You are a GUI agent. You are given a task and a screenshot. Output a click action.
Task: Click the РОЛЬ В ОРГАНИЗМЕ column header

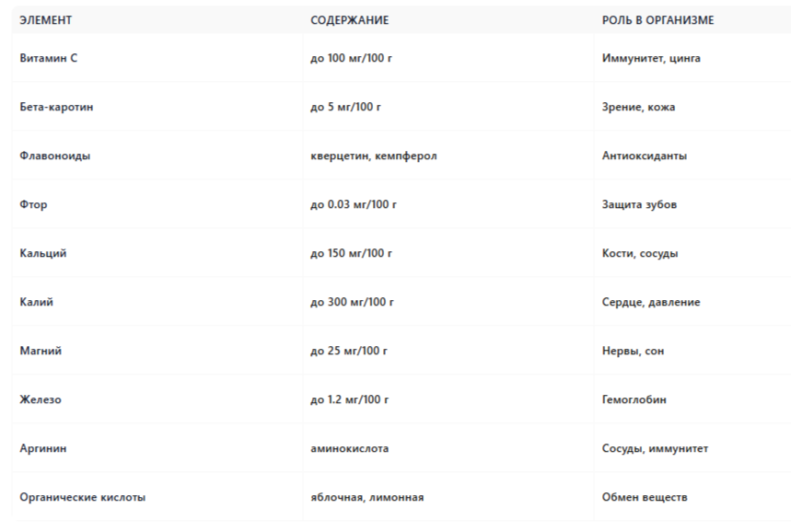pos(657,20)
